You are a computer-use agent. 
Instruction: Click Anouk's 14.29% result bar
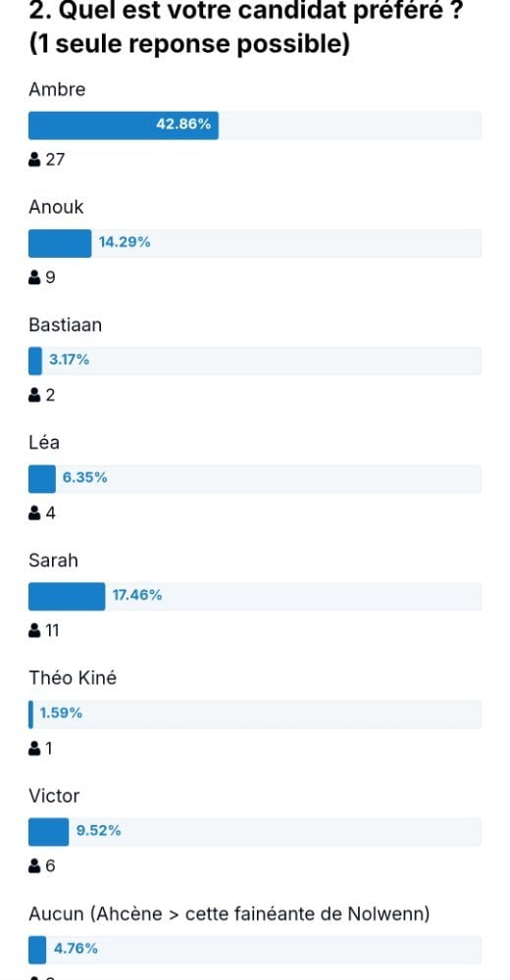tap(255, 243)
